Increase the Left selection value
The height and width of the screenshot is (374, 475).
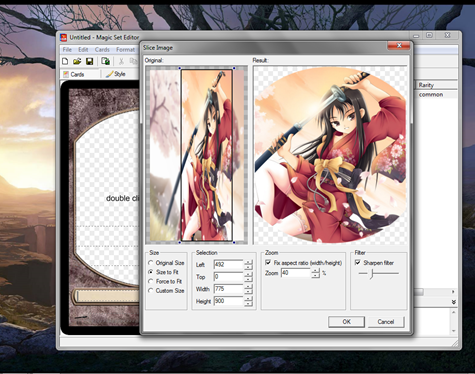click(x=248, y=263)
